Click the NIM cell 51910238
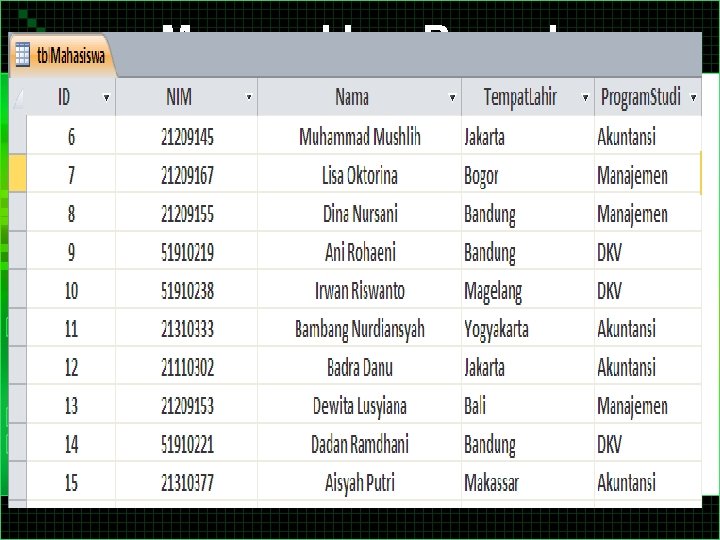Screen dimensions: 720x540 (x=187, y=291)
